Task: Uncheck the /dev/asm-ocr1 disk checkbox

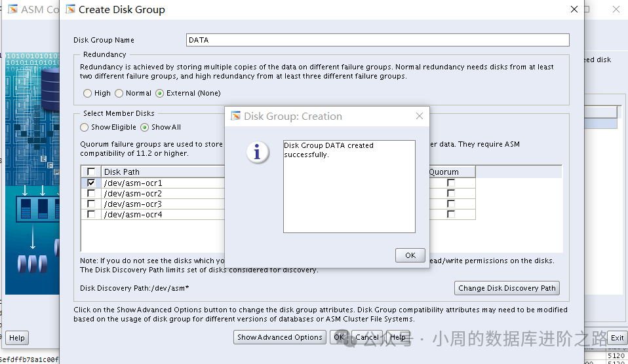Action: (91, 183)
